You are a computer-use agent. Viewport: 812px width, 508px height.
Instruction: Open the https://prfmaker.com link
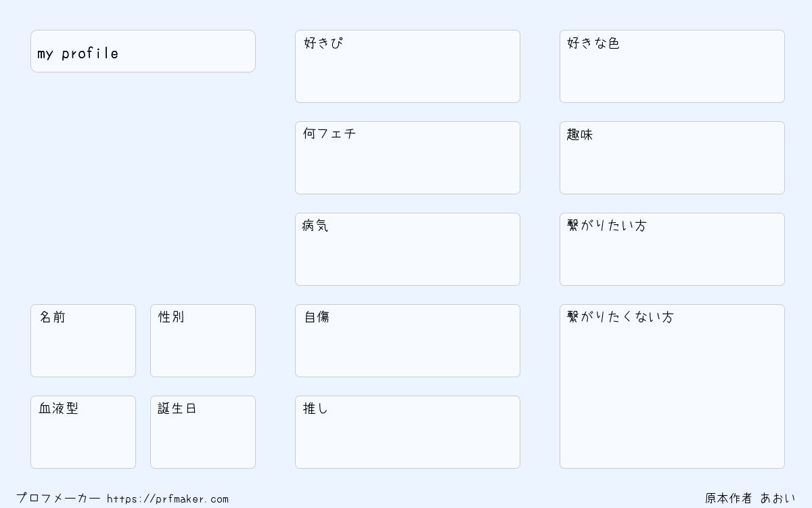coord(168,499)
